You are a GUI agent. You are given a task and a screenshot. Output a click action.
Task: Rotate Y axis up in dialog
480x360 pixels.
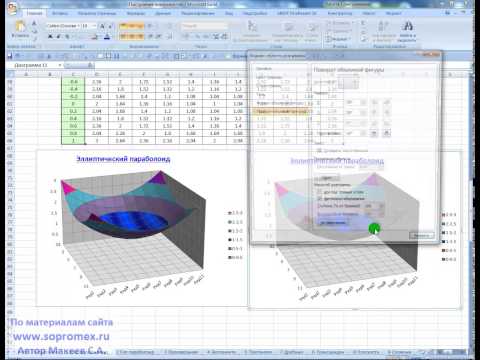coord(375,113)
